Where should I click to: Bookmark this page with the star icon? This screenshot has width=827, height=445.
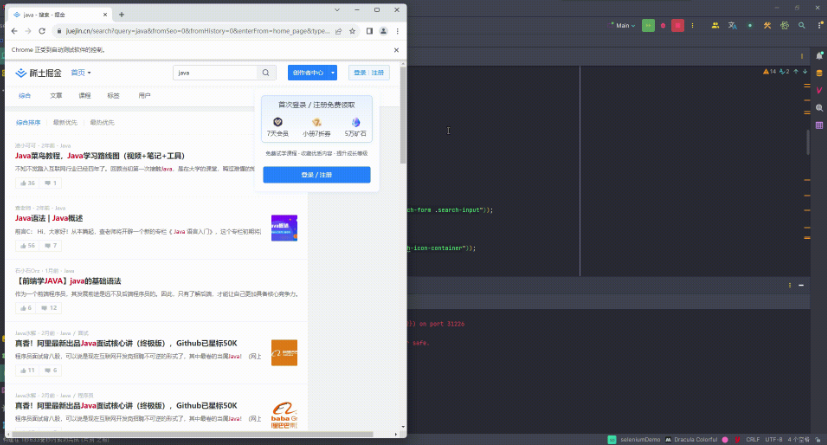352,31
